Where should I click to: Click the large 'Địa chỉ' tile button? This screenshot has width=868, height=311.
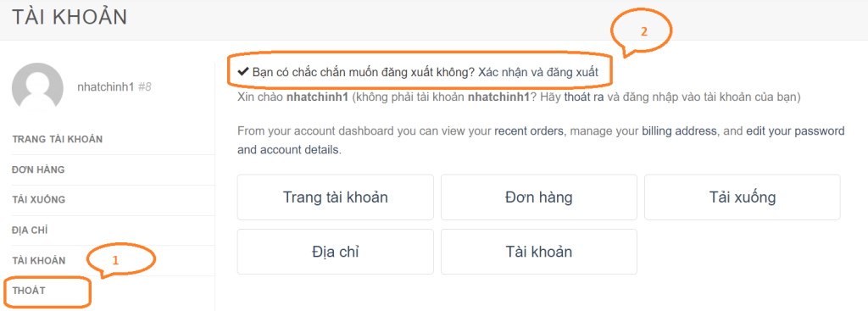click(x=336, y=252)
